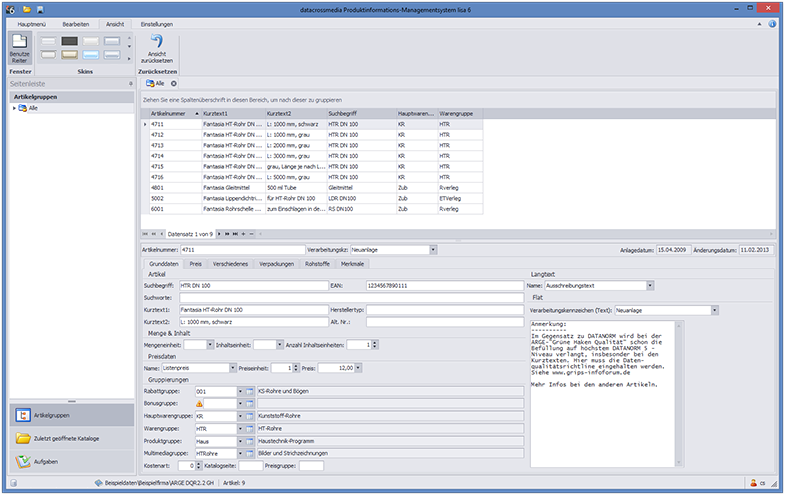Open the price Name Listenpreis dropdown
Image resolution: width=785 pixels, height=495 pixels.
pyautogui.click(x=233, y=368)
